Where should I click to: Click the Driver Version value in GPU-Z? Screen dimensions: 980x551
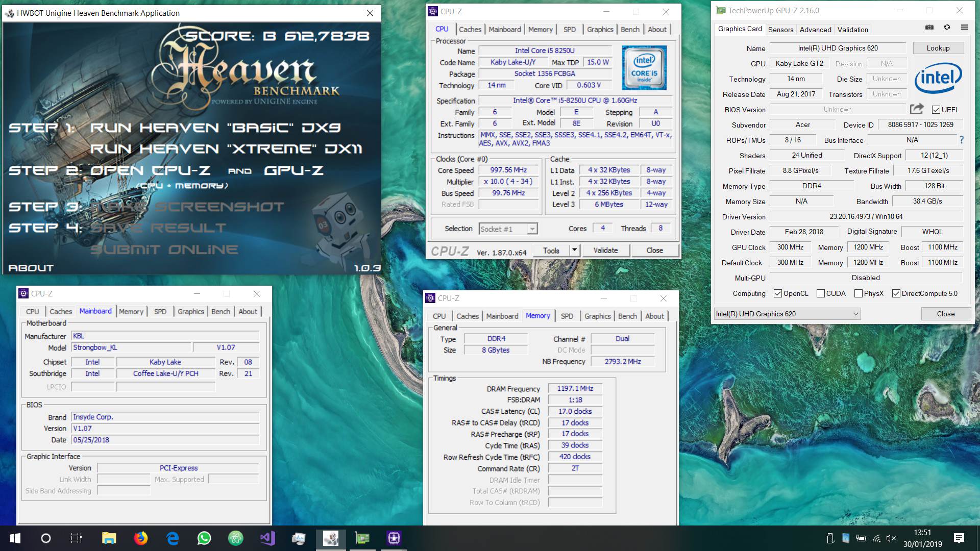(x=866, y=216)
